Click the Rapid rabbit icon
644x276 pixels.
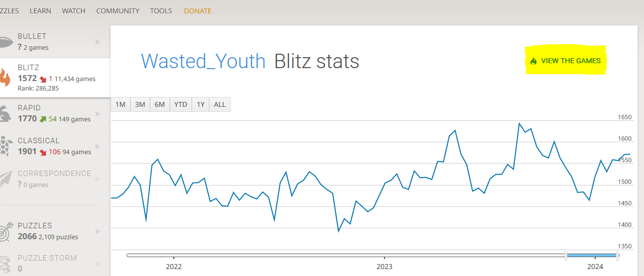click(x=5, y=114)
